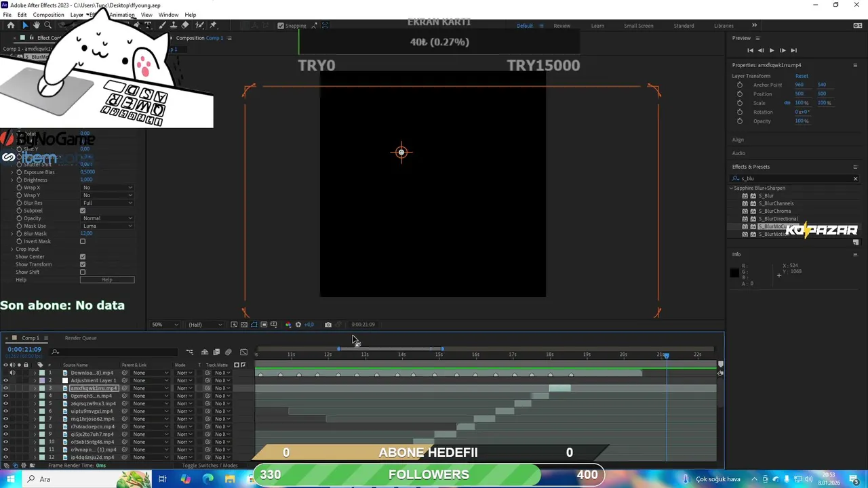The image size is (868, 488).
Task: Click the shy layers icon in timeline
Action: click(205, 352)
